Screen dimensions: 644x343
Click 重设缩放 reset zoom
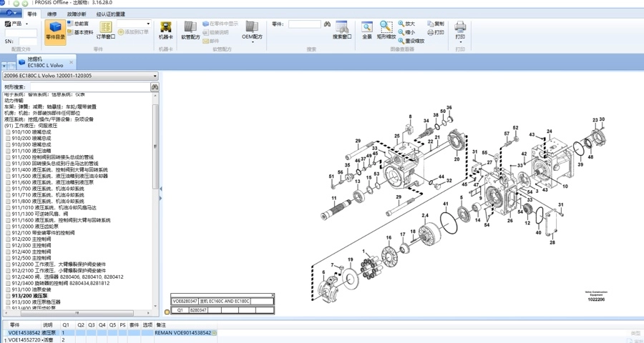[x=411, y=41]
